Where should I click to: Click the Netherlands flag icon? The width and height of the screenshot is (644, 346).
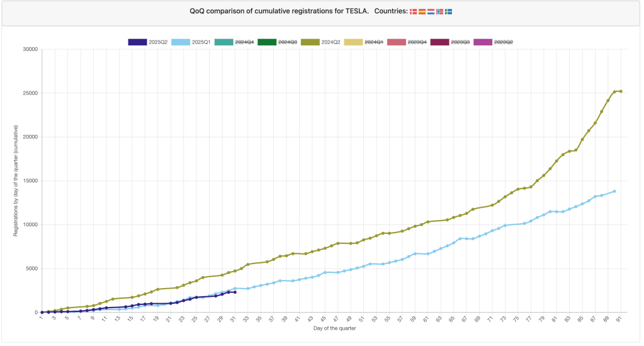pyautogui.click(x=431, y=11)
